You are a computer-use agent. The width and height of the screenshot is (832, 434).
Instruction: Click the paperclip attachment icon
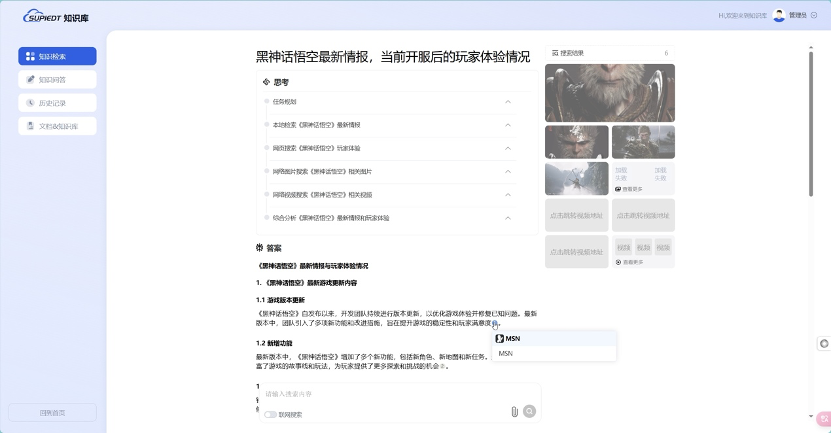[x=514, y=412]
